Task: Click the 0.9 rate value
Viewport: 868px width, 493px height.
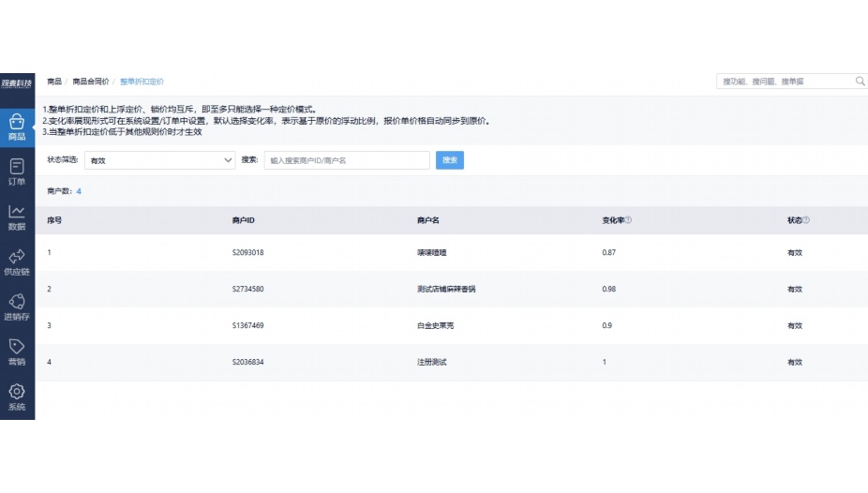Action: point(607,325)
